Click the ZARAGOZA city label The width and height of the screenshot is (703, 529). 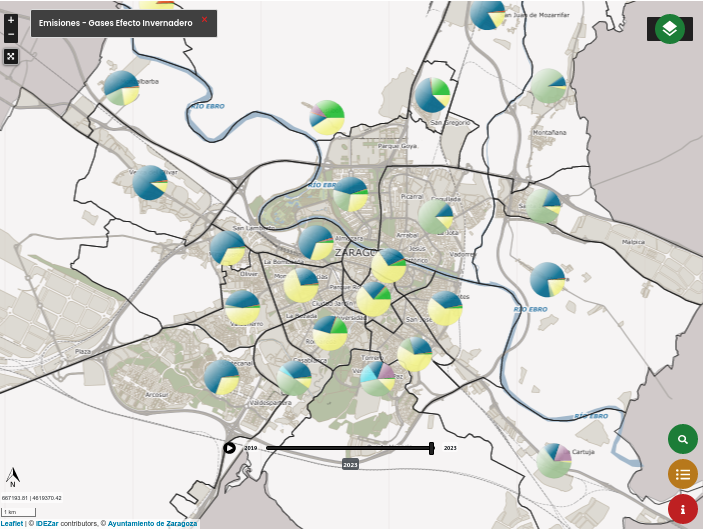click(x=356, y=253)
